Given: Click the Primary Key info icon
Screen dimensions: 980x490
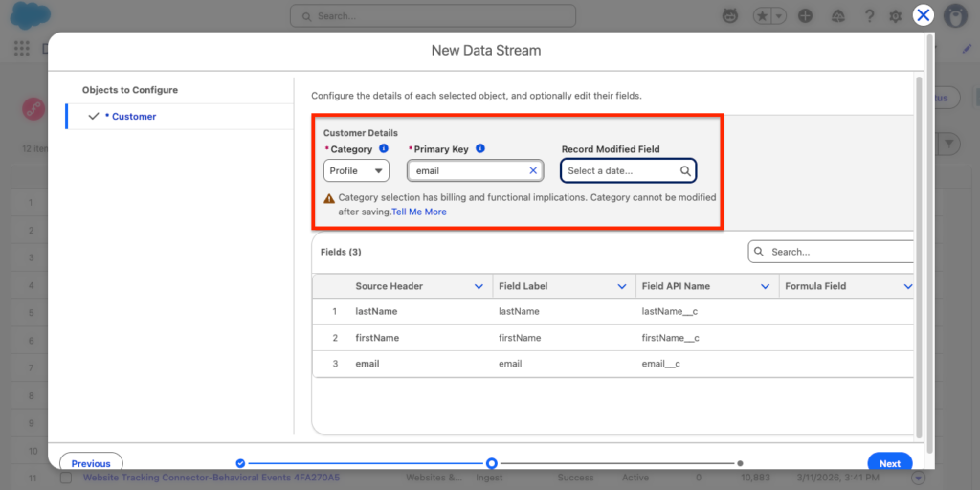Looking at the screenshot, I should pos(480,149).
